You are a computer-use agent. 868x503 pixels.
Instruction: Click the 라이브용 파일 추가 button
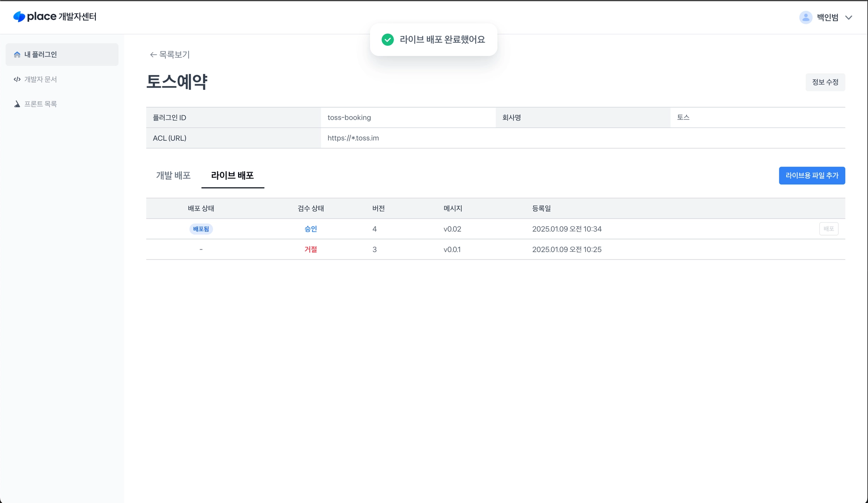[x=812, y=175]
